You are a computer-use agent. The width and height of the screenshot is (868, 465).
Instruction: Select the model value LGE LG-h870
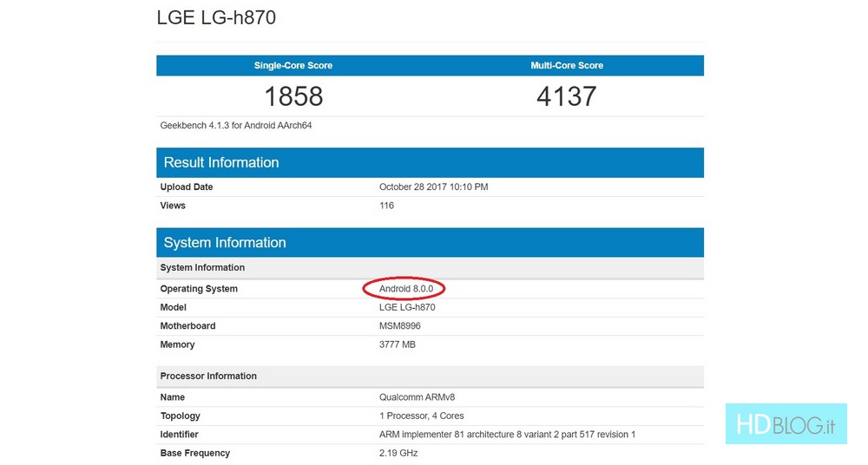pos(407,307)
